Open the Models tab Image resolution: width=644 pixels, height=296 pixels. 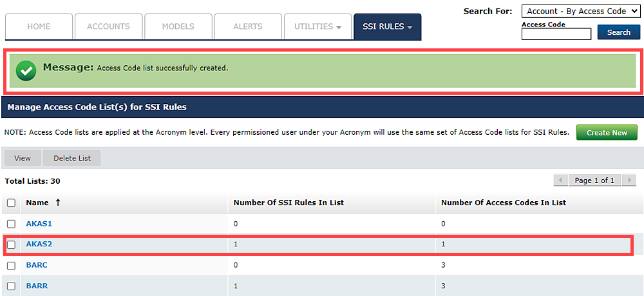click(x=178, y=26)
